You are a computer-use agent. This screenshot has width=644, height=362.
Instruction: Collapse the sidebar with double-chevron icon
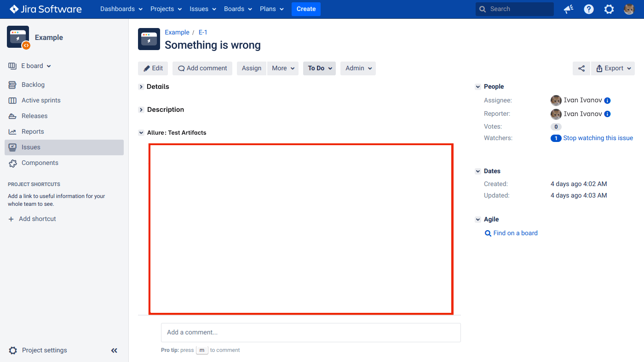[x=114, y=351]
